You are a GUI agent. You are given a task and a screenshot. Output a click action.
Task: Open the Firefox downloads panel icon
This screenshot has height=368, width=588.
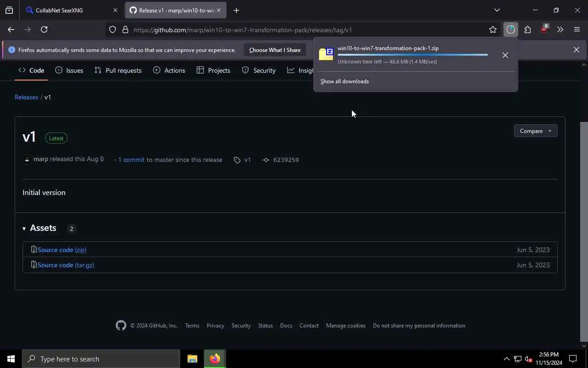point(511,29)
